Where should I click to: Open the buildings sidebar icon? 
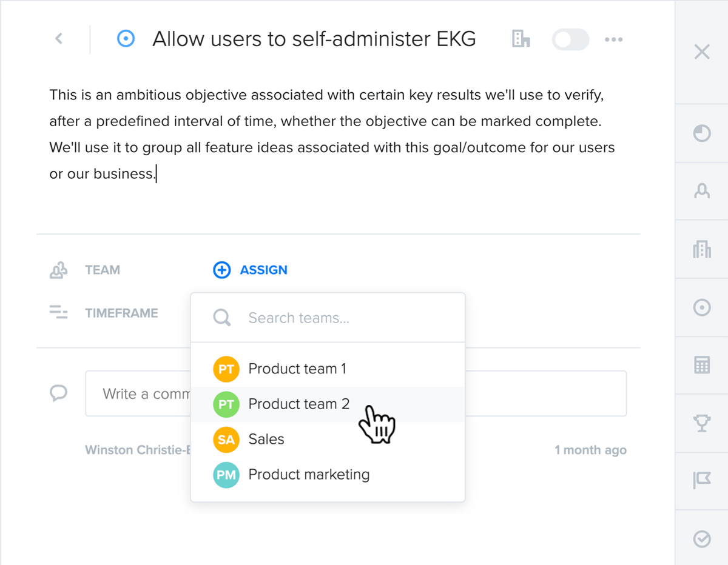pyautogui.click(x=702, y=249)
